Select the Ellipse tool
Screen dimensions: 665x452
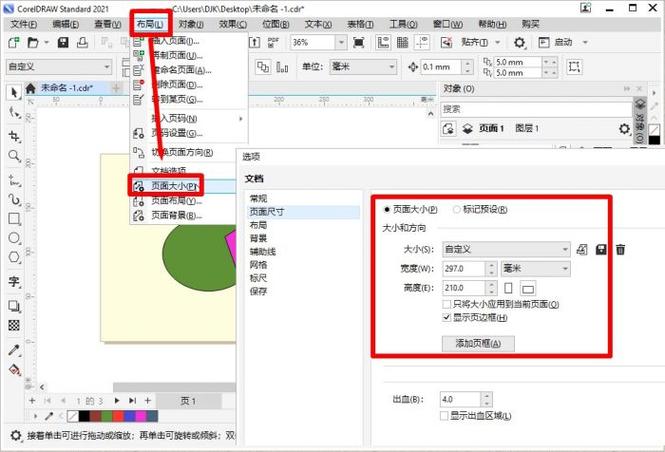point(14,238)
